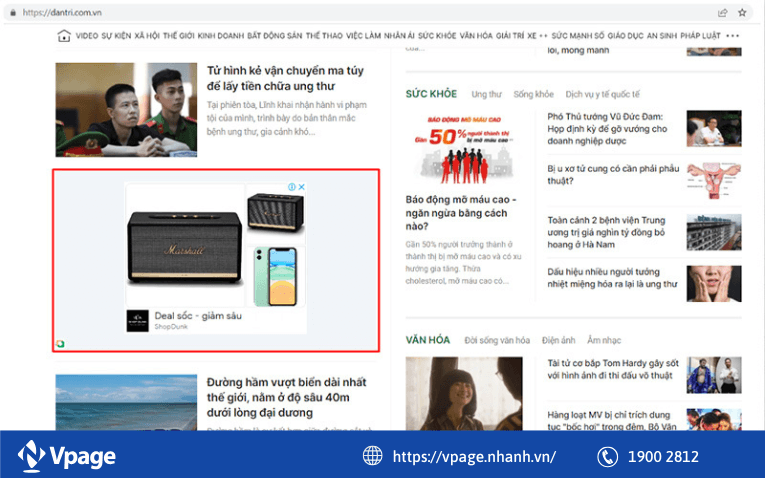Open the VĂN HÓA section heading
Viewport: 765px width, 478px height.
point(428,339)
